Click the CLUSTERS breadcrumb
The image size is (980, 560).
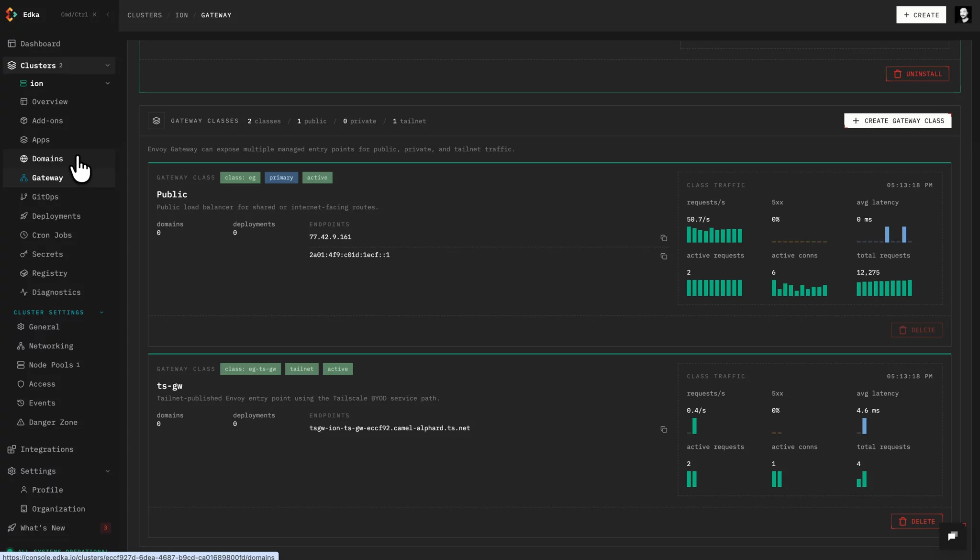point(145,15)
